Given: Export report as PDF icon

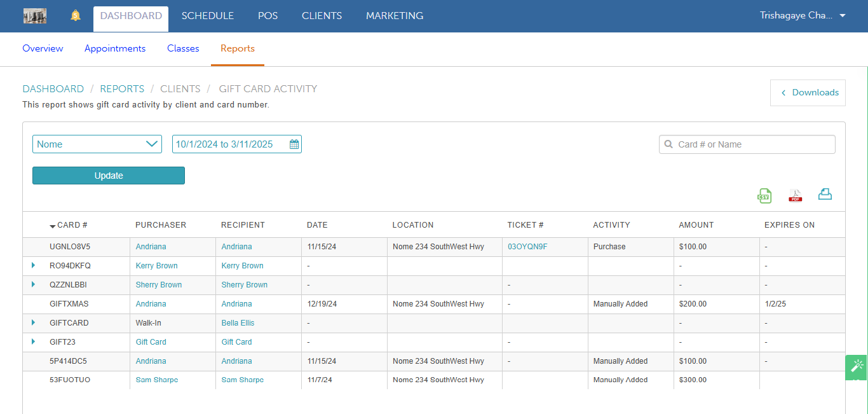Looking at the screenshot, I should pyautogui.click(x=796, y=195).
